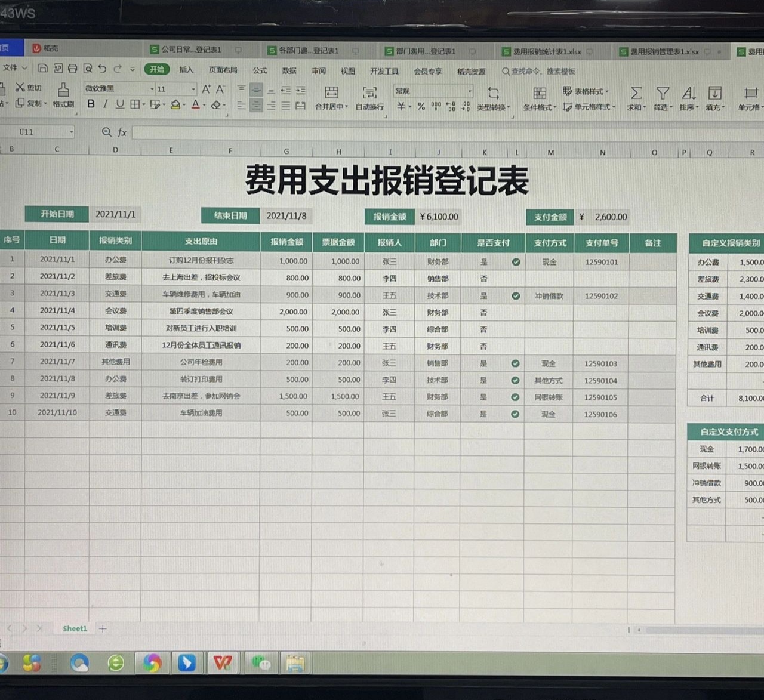Open the Filter (筛选) tool
Viewport: 764px width, 700px height.
[661, 95]
